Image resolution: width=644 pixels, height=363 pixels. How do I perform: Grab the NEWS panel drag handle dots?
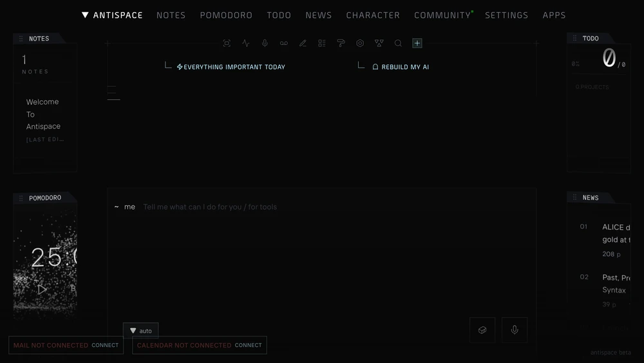(574, 198)
